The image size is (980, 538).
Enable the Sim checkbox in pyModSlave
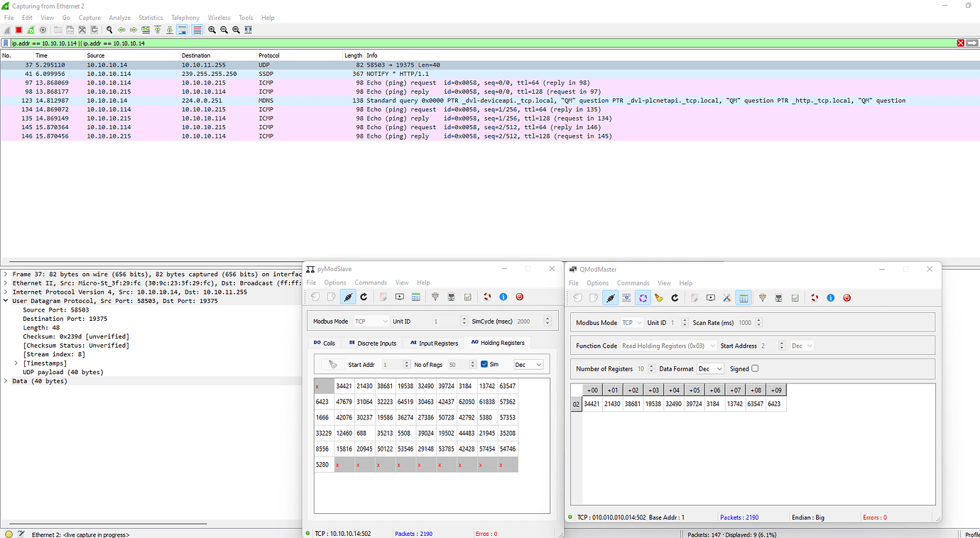[x=484, y=364]
